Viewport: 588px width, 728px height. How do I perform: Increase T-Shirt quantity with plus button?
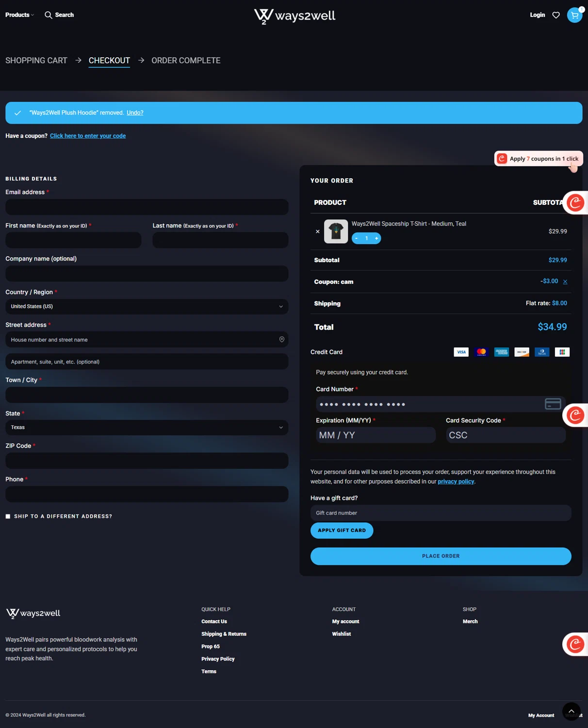coord(376,238)
